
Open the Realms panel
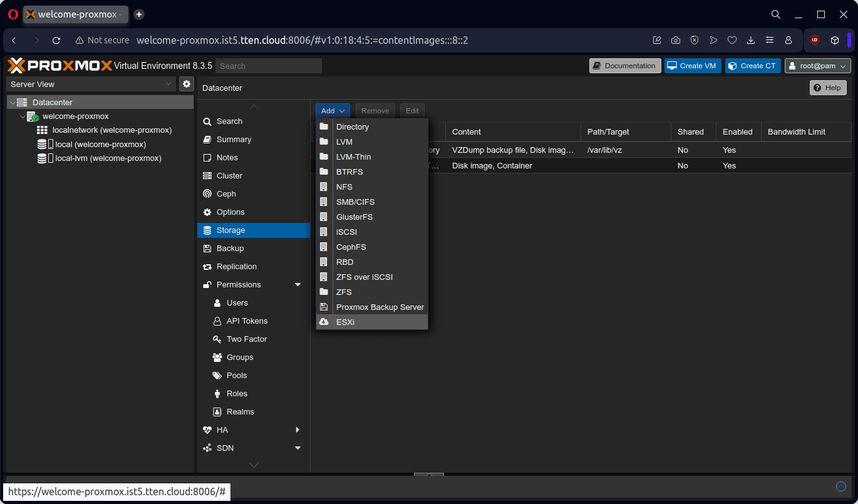[x=254, y=412]
